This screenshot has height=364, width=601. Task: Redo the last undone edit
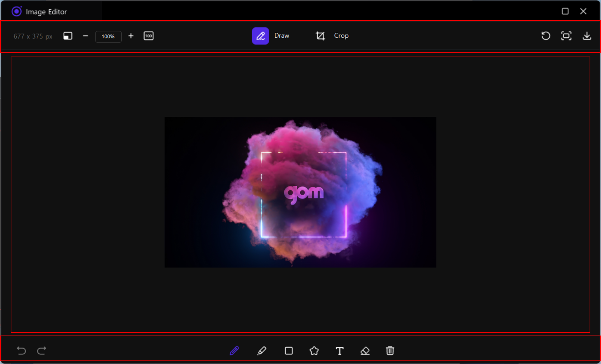tap(41, 351)
